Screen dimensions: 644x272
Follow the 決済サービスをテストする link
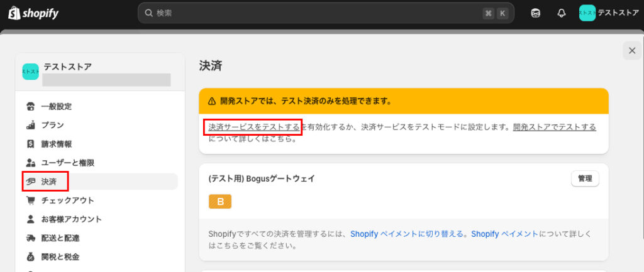pyautogui.click(x=253, y=127)
